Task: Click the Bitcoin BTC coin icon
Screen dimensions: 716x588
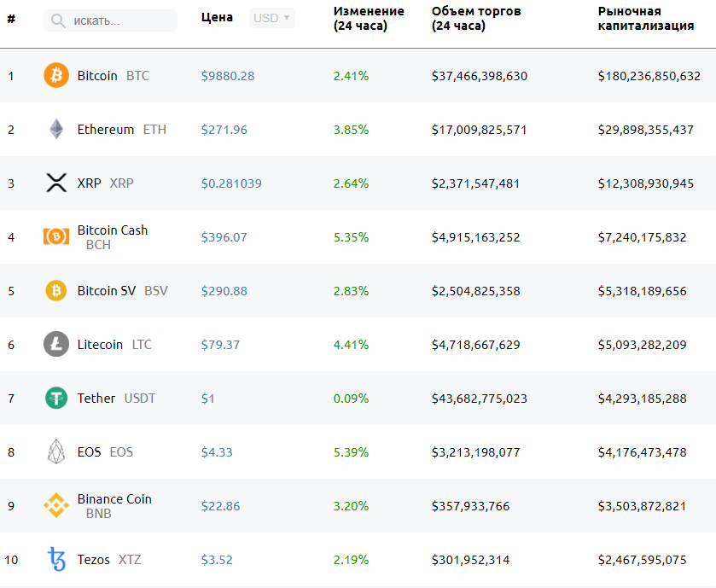Action: pyautogui.click(x=56, y=75)
